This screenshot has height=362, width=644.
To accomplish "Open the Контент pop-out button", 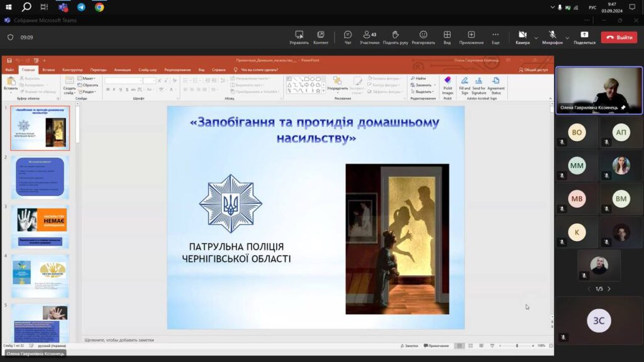I will click(320, 37).
